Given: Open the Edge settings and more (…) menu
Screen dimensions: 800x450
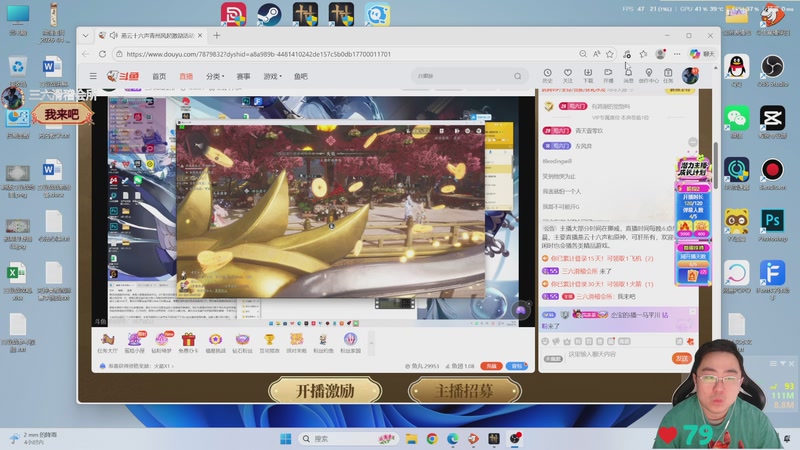Looking at the screenshot, I should coord(677,54).
